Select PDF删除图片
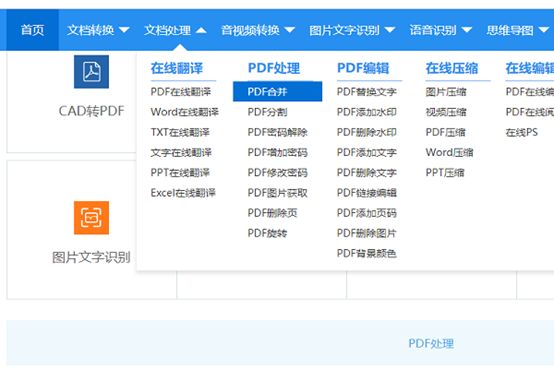The image size is (554, 369). (x=366, y=233)
